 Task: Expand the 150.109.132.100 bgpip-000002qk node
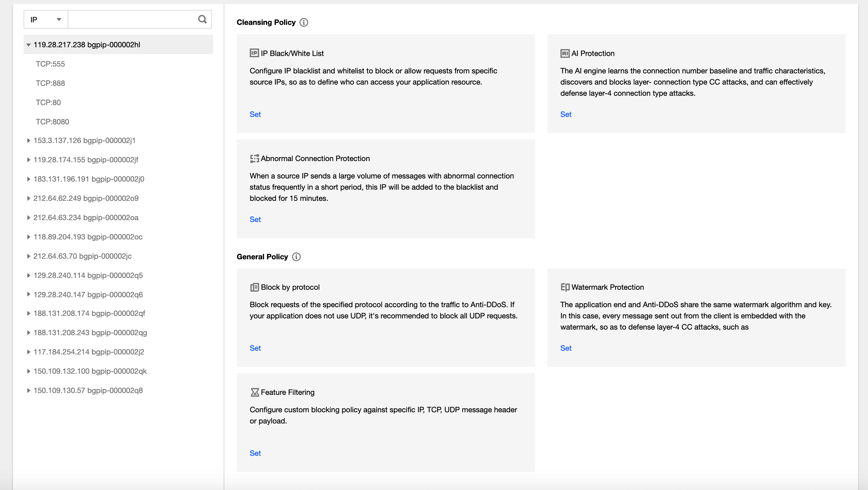tap(29, 371)
